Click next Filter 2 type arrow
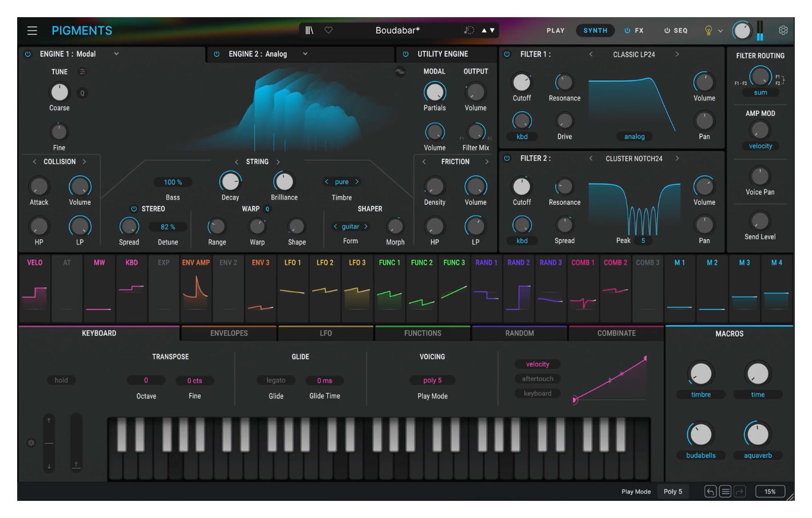Image resolution: width=812 pixels, height=518 pixels. pos(677,159)
